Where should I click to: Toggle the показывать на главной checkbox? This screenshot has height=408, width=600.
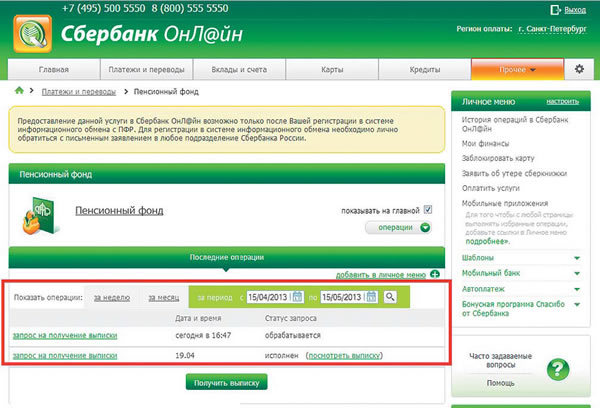(428, 210)
